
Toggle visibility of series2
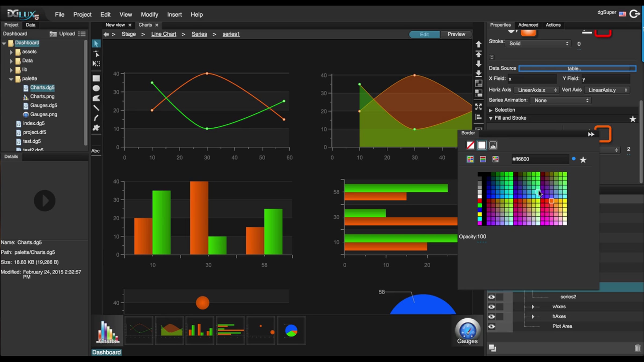pyautogui.click(x=492, y=297)
